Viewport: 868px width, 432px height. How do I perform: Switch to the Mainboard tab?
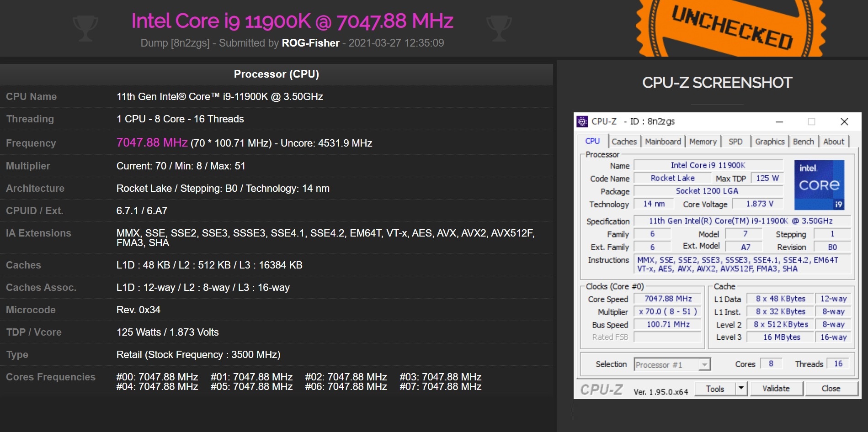(x=663, y=142)
